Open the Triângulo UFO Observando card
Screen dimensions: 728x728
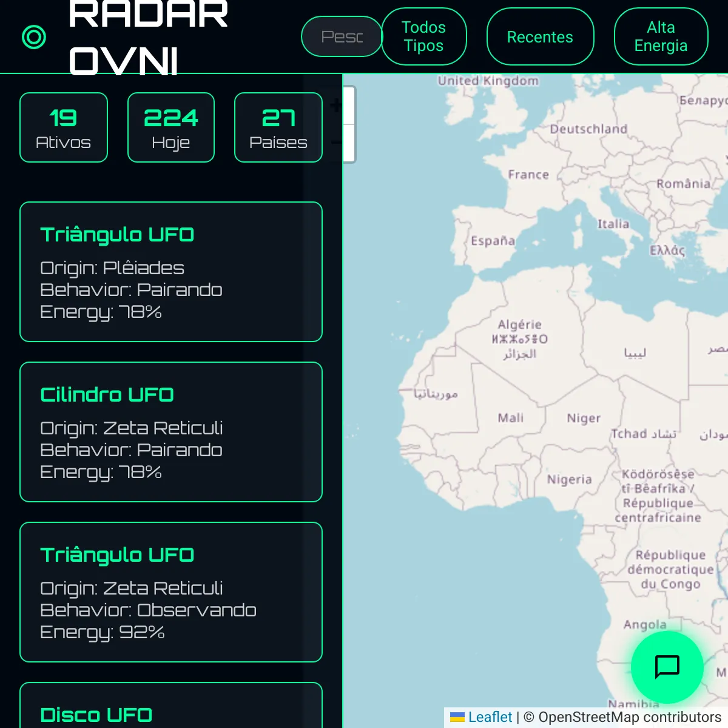tap(171, 592)
